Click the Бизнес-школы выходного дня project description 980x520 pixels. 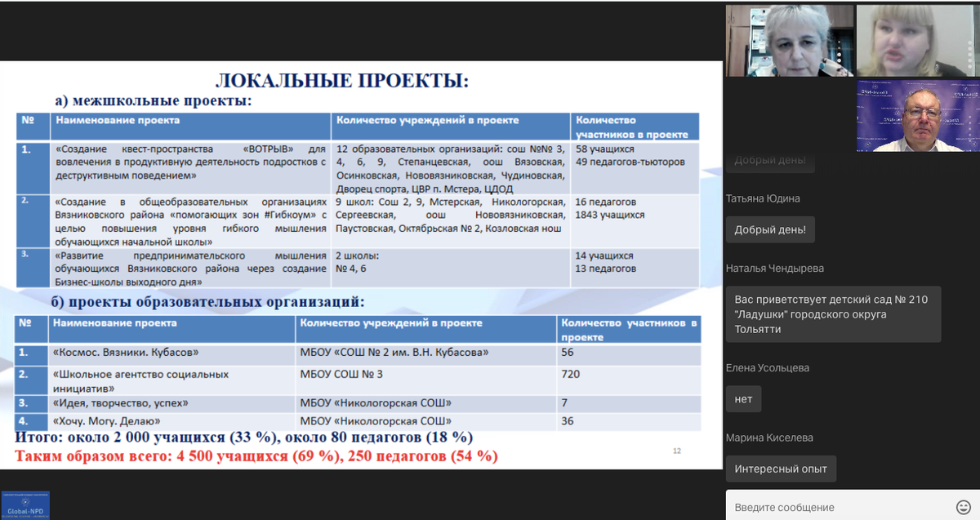pos(189,268)
